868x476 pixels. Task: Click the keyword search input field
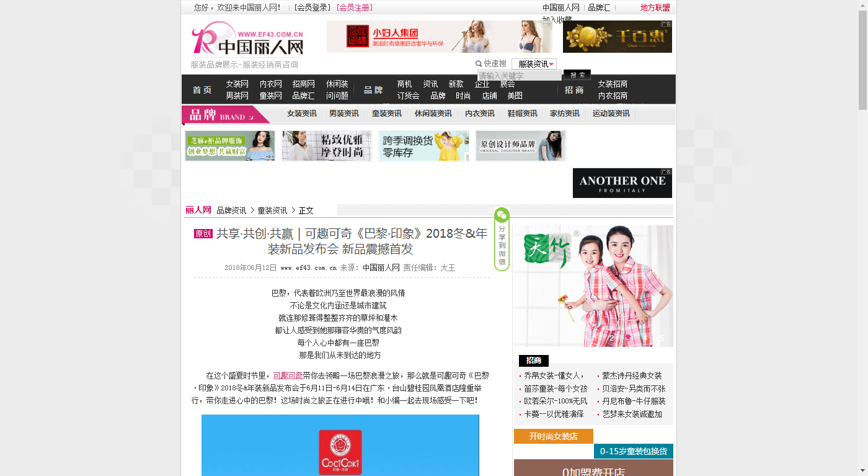pos(520,76)
